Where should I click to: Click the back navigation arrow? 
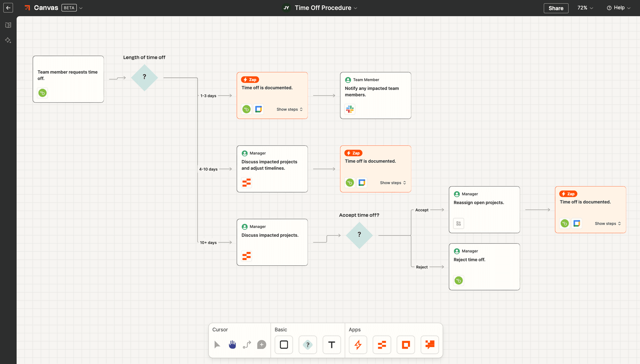click(x=8, y=8)
